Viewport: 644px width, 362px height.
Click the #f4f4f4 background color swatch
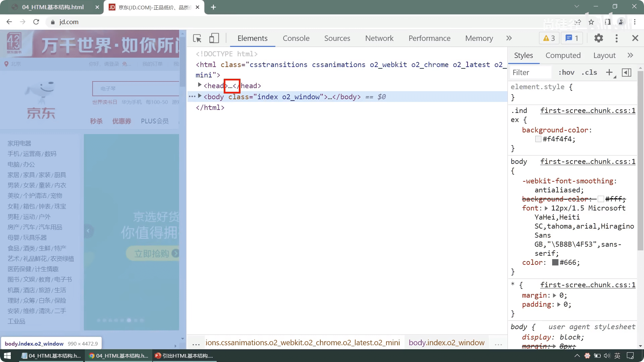[538, 139]
